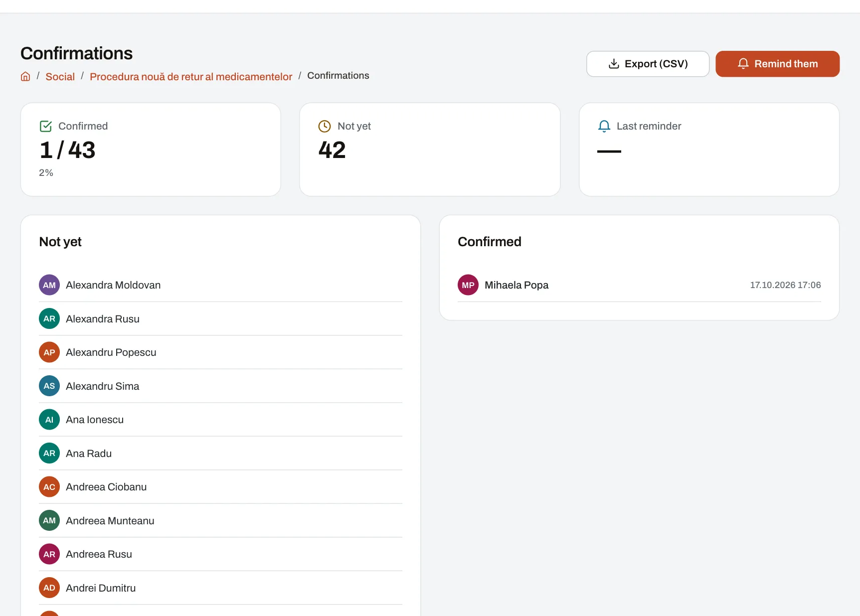
Task: Click the AC avatar of Andreea Ciobanu
Action: click(49, 487)
